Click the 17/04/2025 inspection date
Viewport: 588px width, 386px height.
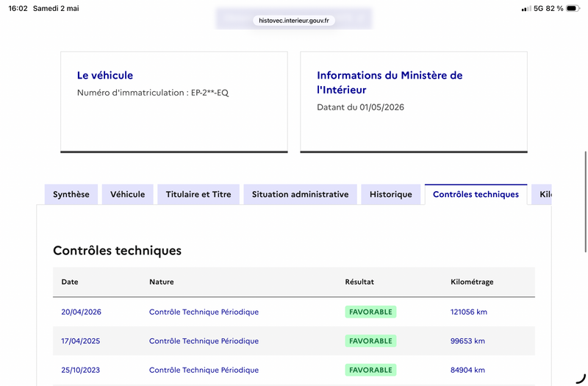(x=81, y=340)
